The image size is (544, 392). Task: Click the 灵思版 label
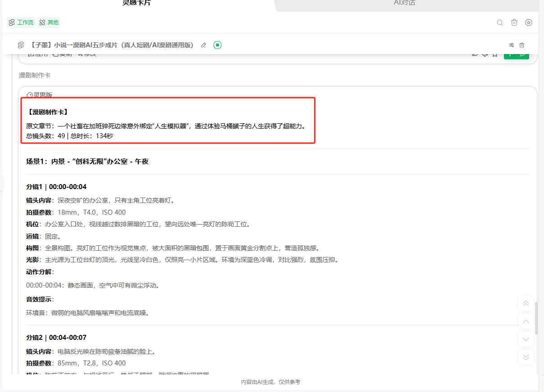[43, 95]
